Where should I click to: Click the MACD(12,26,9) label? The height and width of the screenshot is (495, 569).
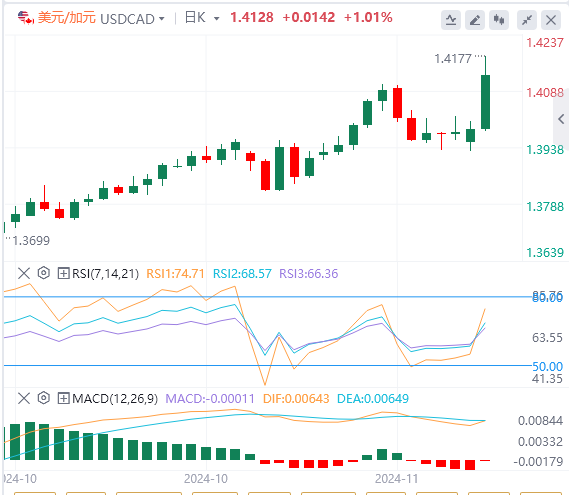tap(115, 399)
